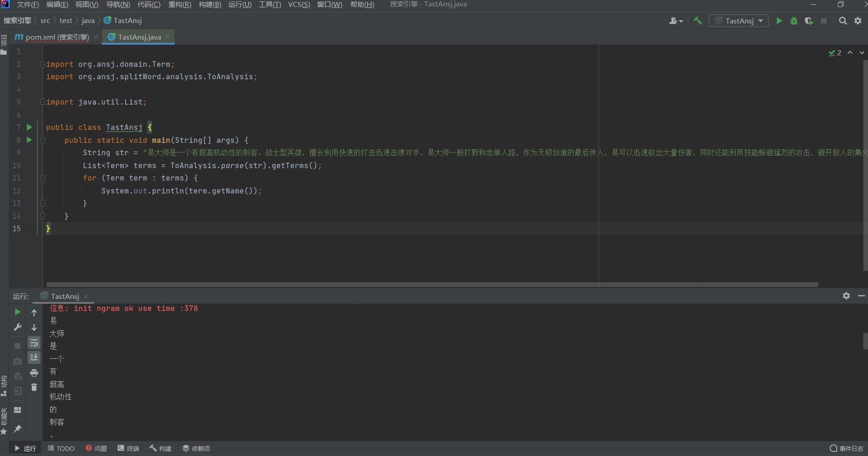
Task: Open the inspection widget showing 2 typos
Action: 835,53
